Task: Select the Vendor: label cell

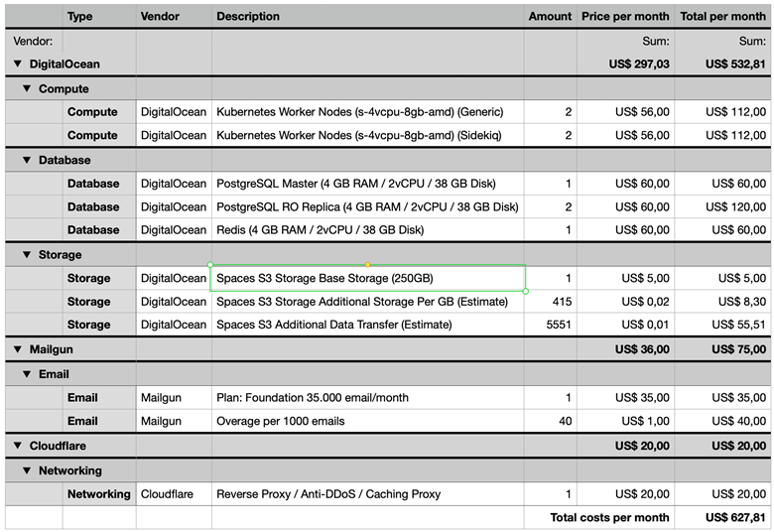Action: [33, 41]
